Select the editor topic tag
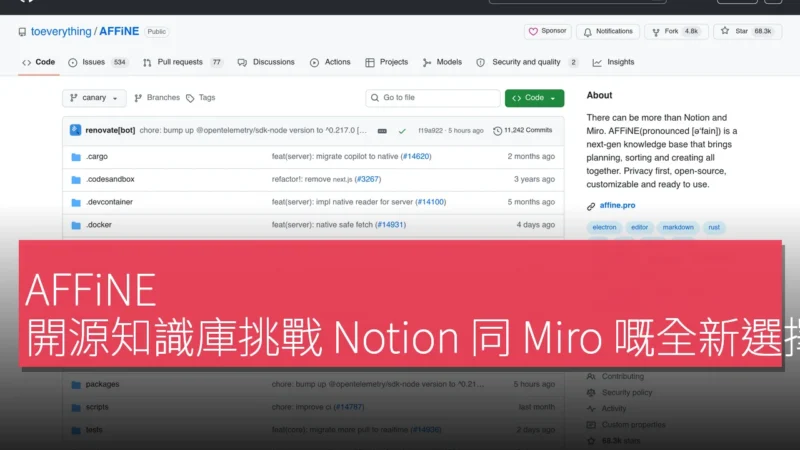Screen dimensions: 800x450 639,228
